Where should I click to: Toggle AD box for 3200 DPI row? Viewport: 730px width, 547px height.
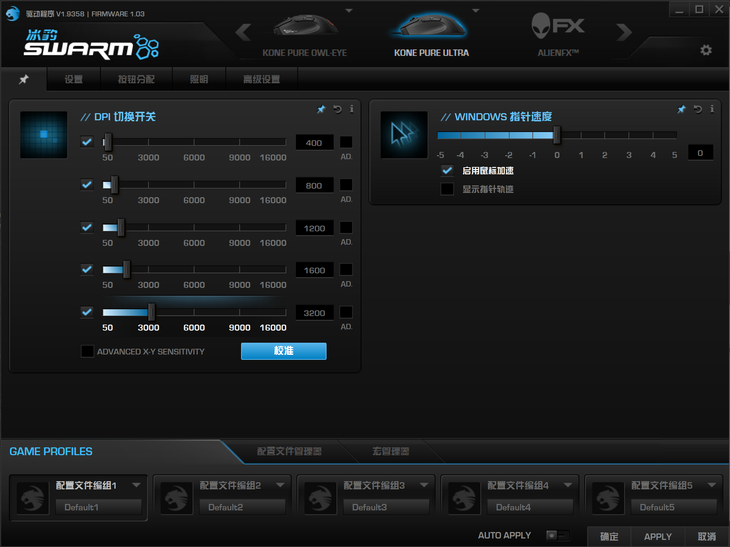click(x=346, y=312)
